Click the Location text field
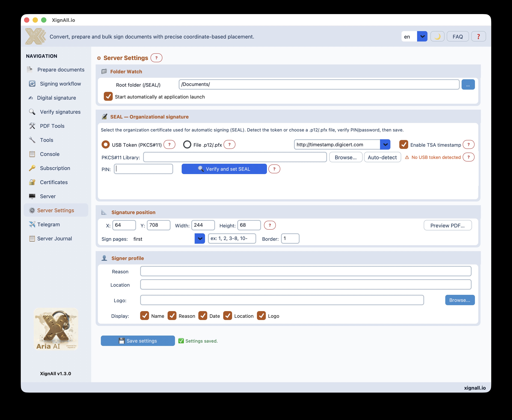 tap(306, 284)
